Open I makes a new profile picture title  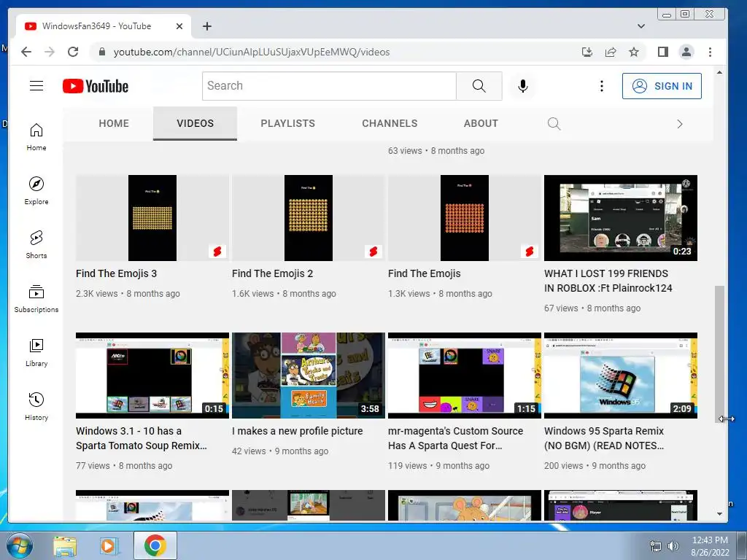(x=298, y=431)
